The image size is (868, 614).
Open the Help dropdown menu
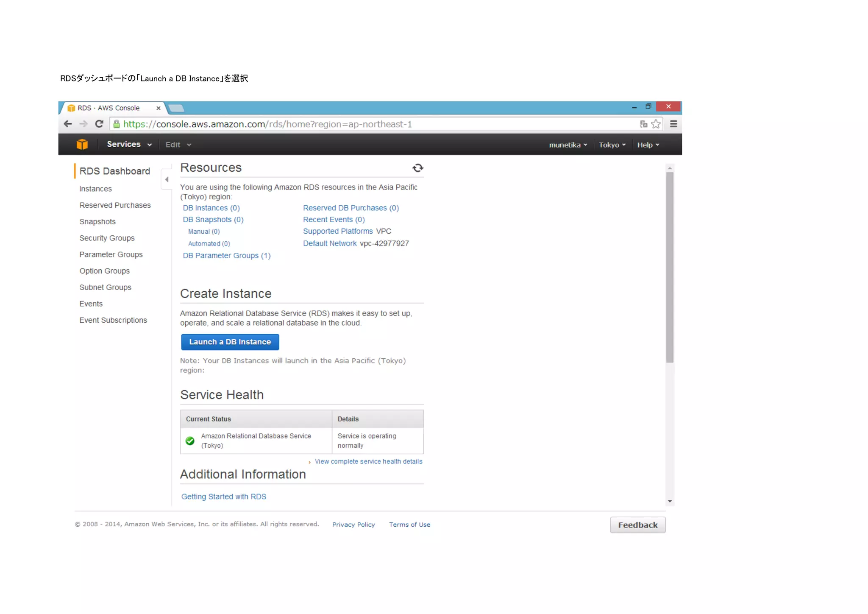[648, 145]
